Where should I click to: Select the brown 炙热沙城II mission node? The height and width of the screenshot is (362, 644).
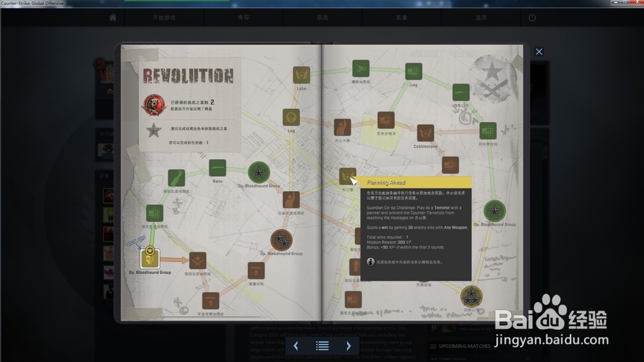click(386, 120)
